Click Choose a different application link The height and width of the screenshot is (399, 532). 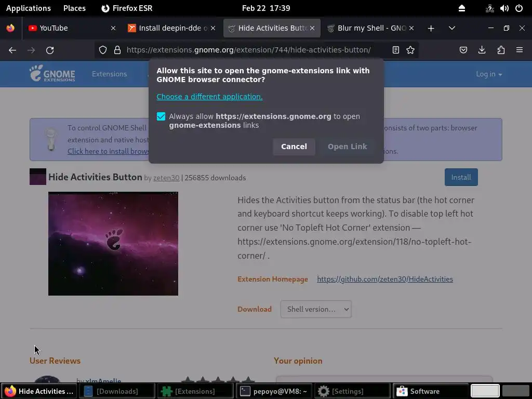(x=209, y=97)
